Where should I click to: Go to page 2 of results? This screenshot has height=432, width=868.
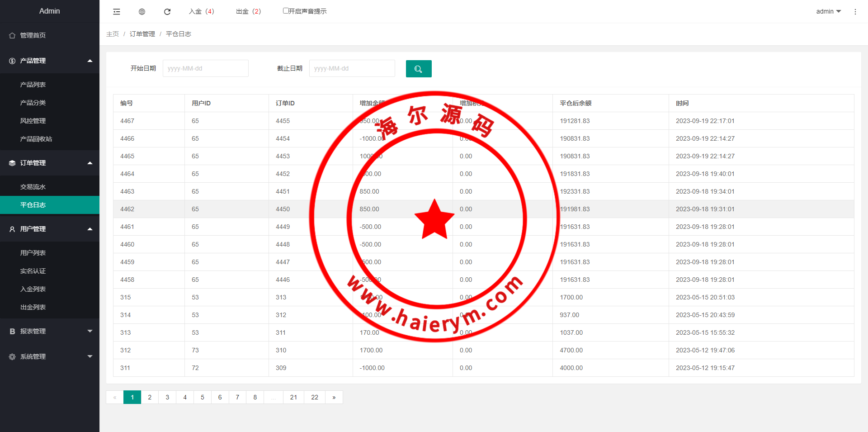click(x=150, y=397)
